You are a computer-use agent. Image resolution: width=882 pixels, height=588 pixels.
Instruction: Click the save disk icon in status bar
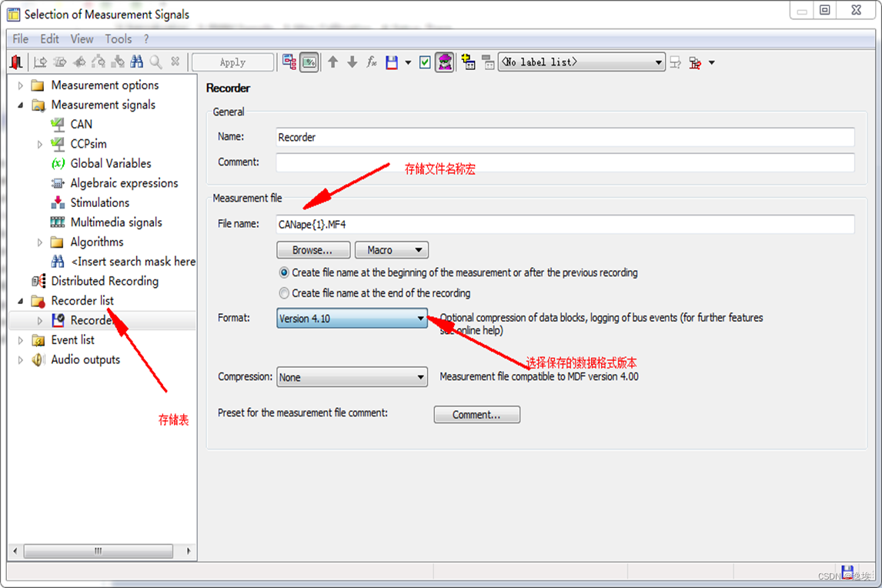pos(847,571)
